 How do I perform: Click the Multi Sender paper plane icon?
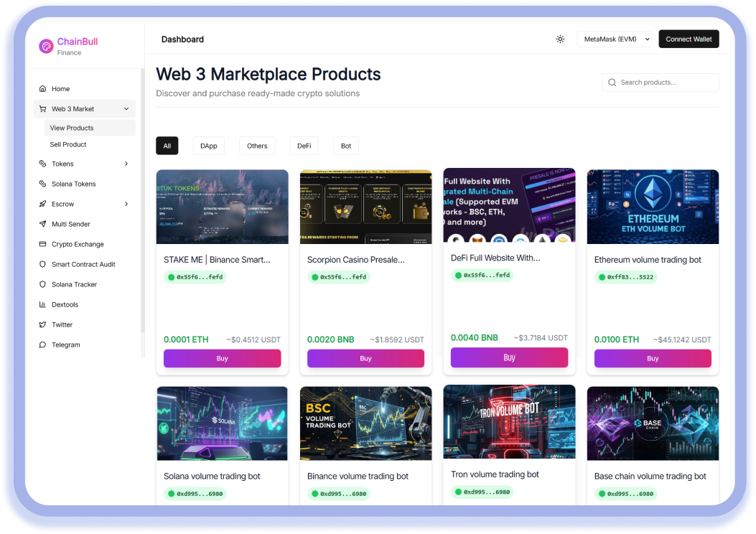(43, 224)
